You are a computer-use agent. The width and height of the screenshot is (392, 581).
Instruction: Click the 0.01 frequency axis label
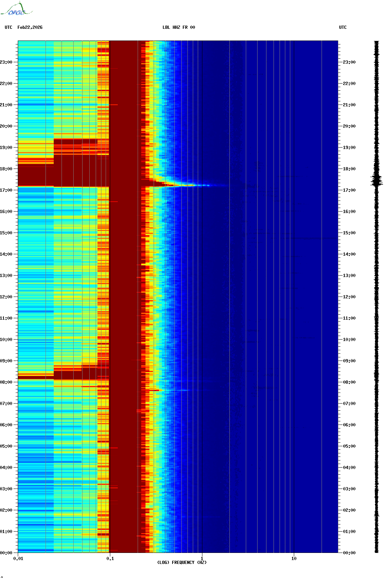18,559
